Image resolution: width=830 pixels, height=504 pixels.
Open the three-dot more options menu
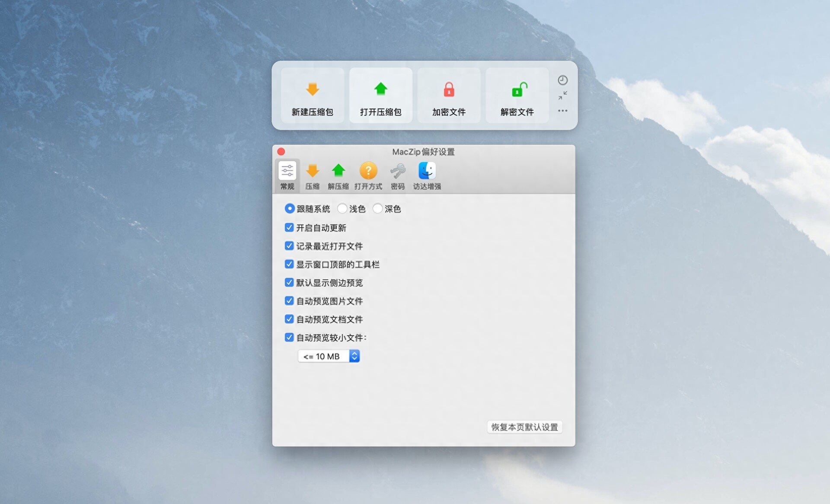pos(562,111)
